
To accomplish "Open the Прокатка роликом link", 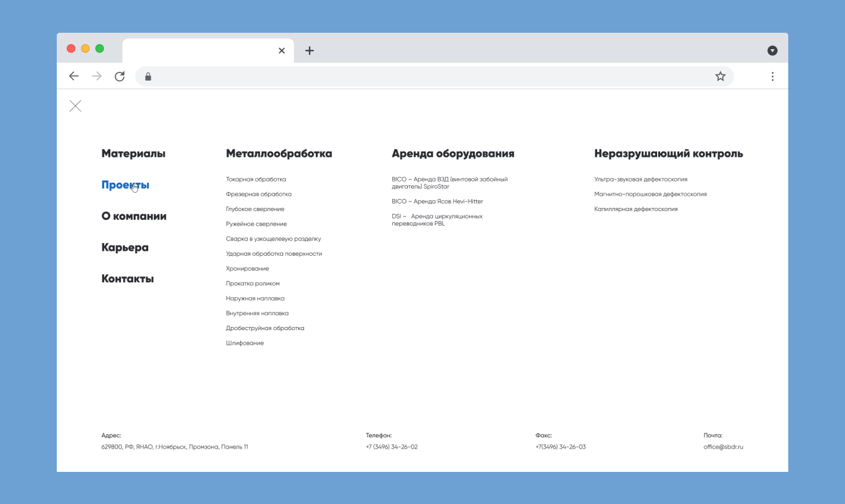I will click(x=252, y=283).
